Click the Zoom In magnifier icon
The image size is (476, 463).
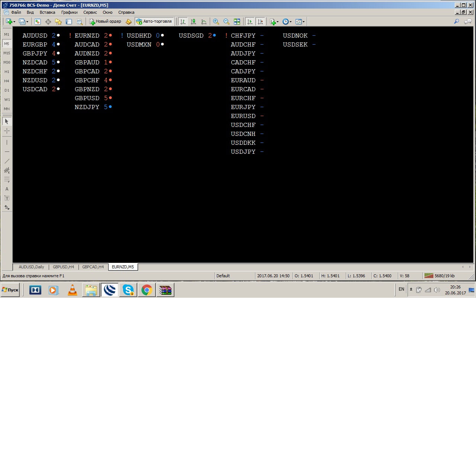216,22
